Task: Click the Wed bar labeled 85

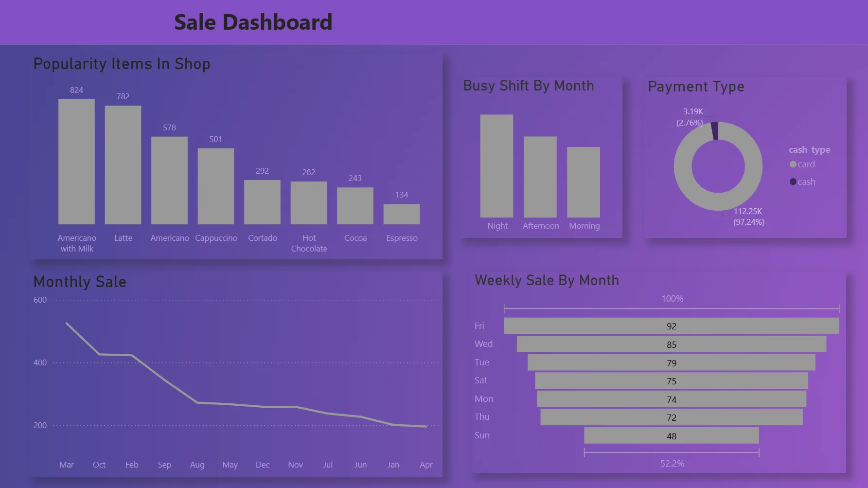Action: coord(671,344)
